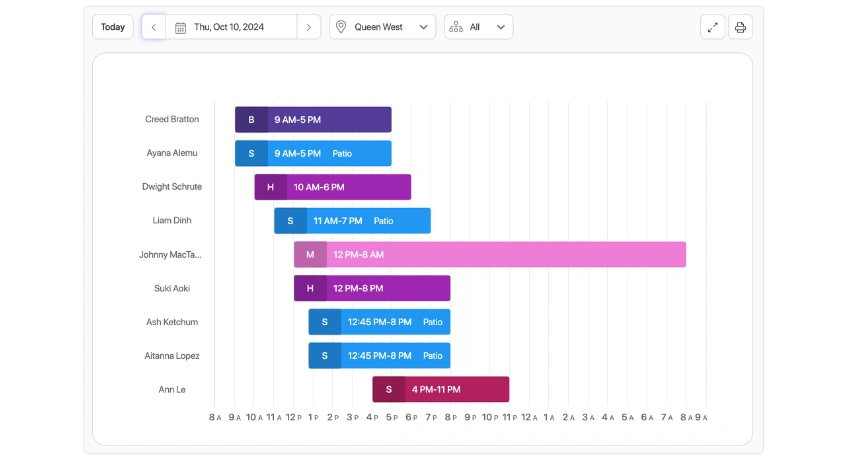This screenshot has width=847, height=460.
Task: Click the B badge on Creed's shift
Action: 251,120
